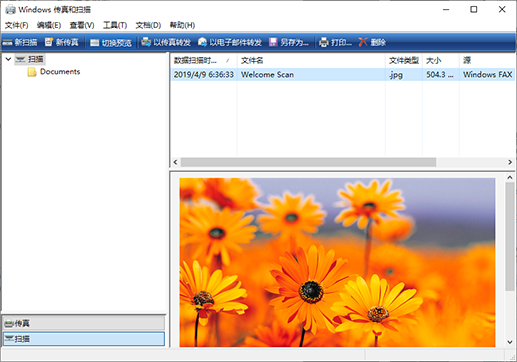Collapse the 扫描 tree node arrow
The image size is (517, 362).
pyautogui.click(x=8, y=59)
